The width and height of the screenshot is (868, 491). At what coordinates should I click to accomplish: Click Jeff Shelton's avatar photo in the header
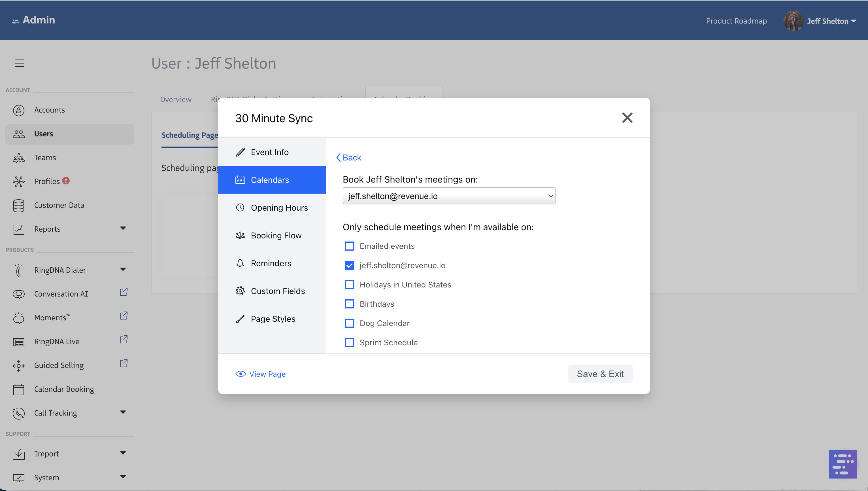pyautogui.click(x=793, y=21)
